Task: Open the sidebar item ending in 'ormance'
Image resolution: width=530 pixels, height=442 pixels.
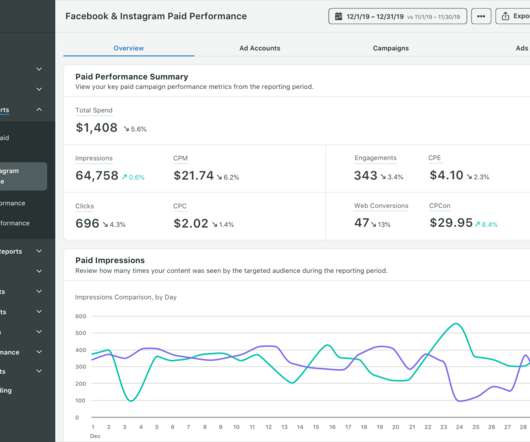Action: click(x=13, y=203)
